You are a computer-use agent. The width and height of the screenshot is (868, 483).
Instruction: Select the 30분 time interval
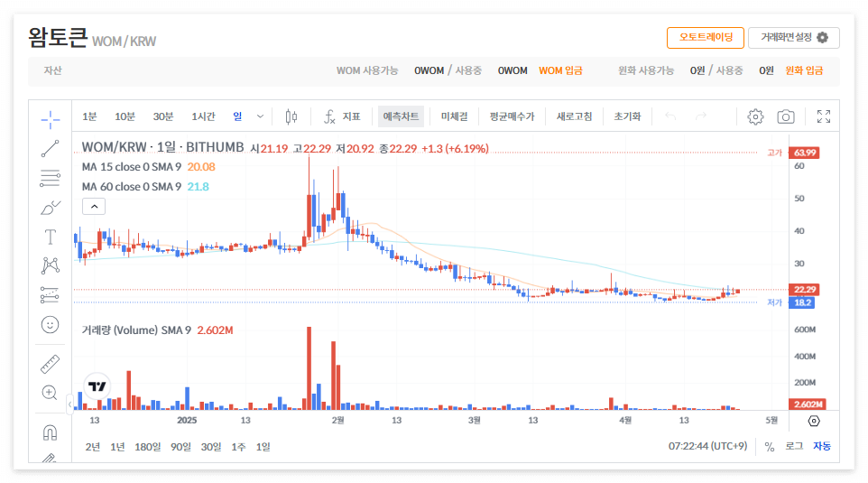(162, 116)
